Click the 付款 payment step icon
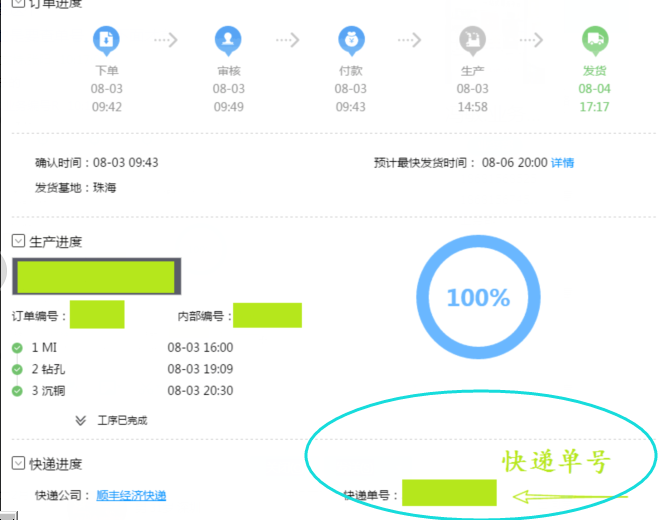 [351, 40]
